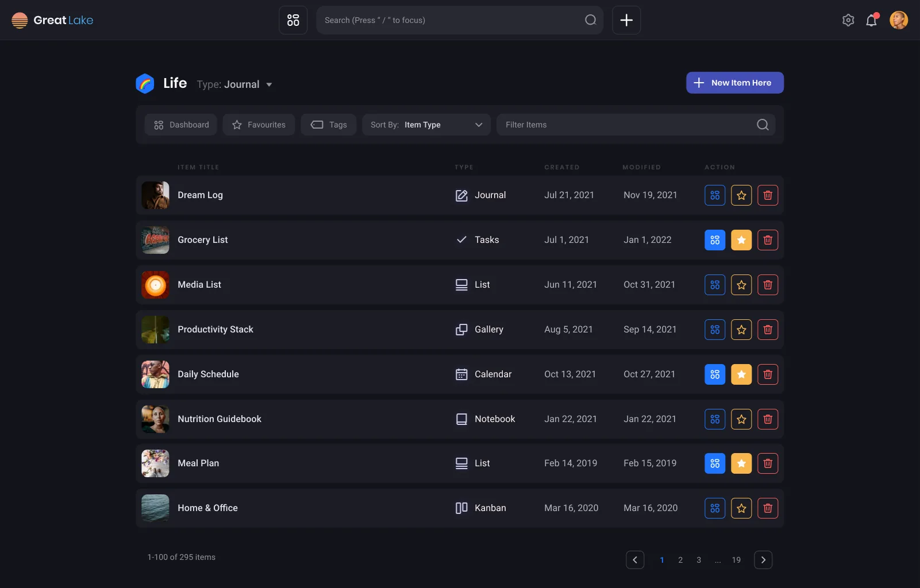Jump to page 19
This screenshot has width=920, height=588.
click(x=736, y=560)
